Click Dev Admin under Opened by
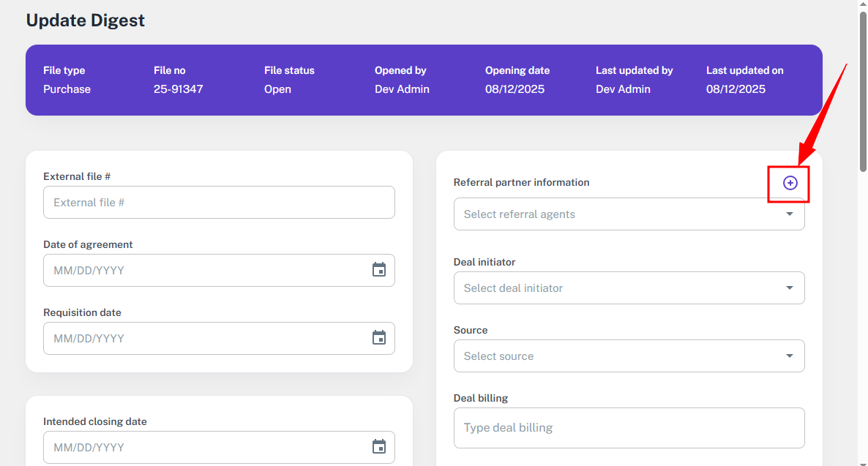 (402, 89)
